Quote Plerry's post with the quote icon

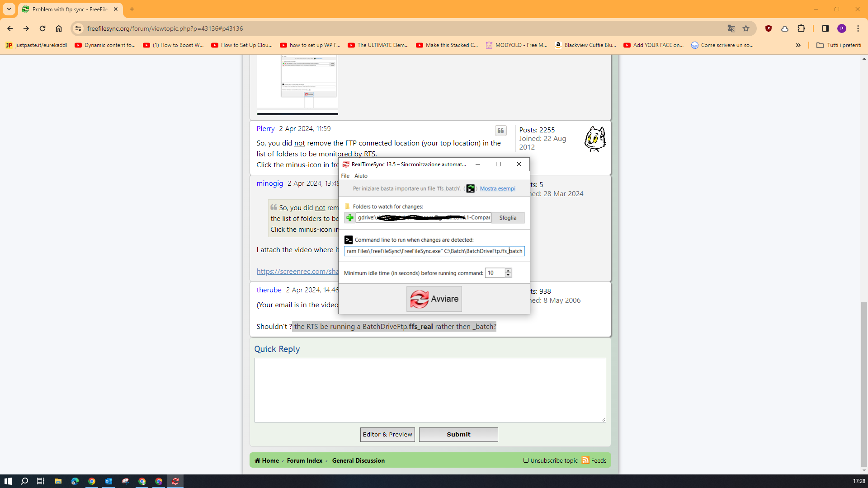click(x=500, y=131)
